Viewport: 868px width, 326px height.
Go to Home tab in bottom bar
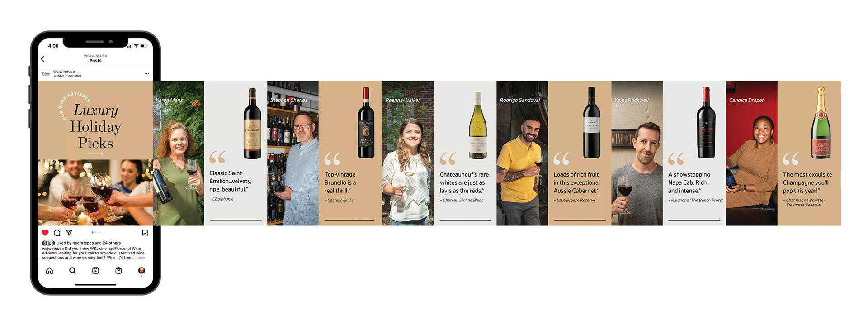pos(50,270)
